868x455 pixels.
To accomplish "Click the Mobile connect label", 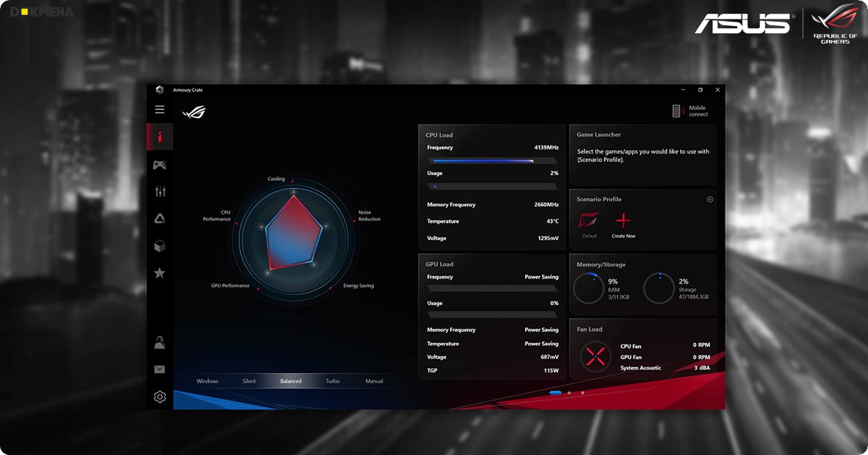I will coord(698,111).
